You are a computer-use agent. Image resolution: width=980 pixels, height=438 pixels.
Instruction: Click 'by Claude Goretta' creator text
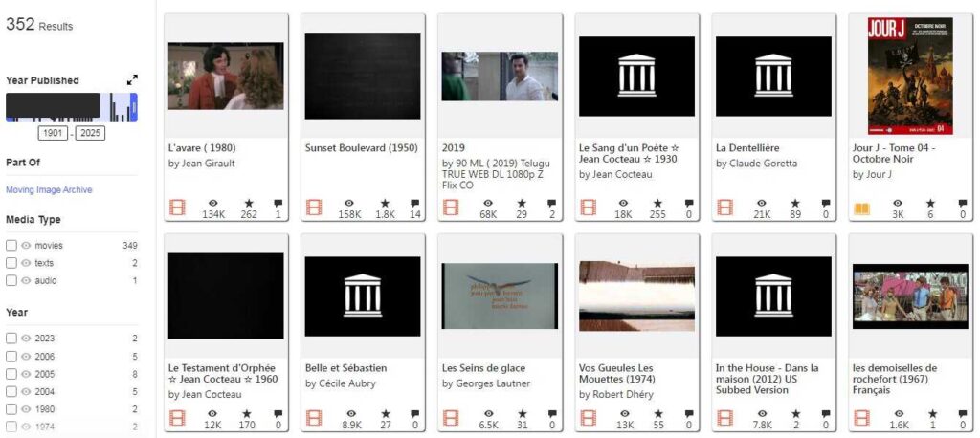click(756, 164)
